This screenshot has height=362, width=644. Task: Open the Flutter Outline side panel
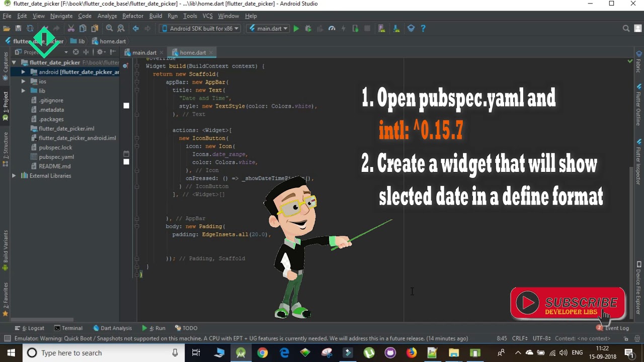[x=638, y=105]
